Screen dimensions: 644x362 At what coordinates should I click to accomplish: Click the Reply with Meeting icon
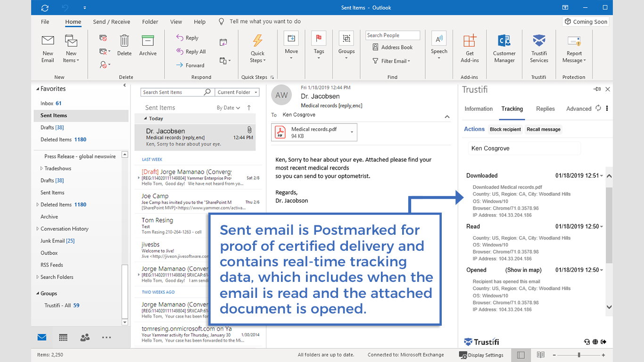tap(223, 42)
